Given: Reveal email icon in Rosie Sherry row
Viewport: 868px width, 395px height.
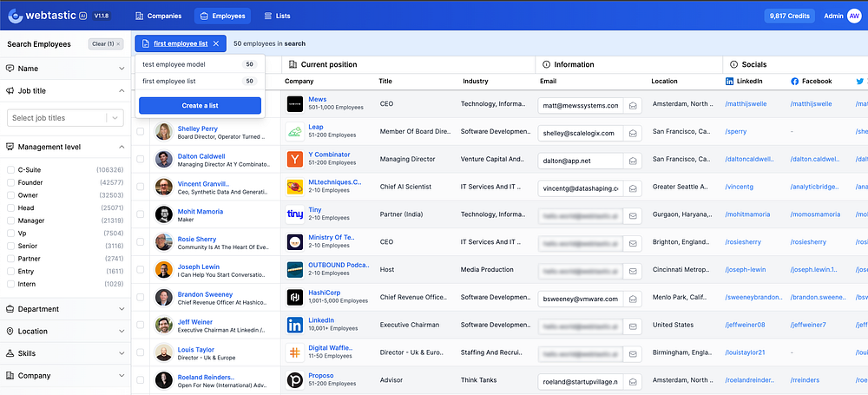Looking at the screenshot, I should tap(633, 244).
